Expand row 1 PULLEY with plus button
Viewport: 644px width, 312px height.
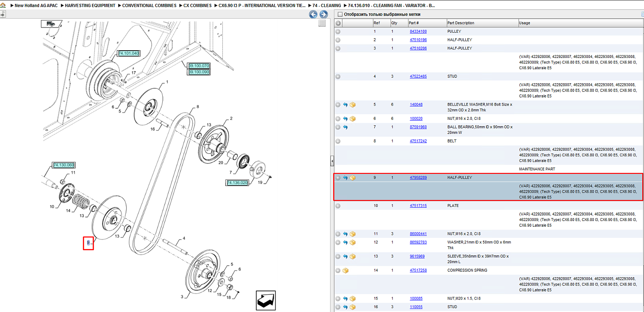(338, 32)
